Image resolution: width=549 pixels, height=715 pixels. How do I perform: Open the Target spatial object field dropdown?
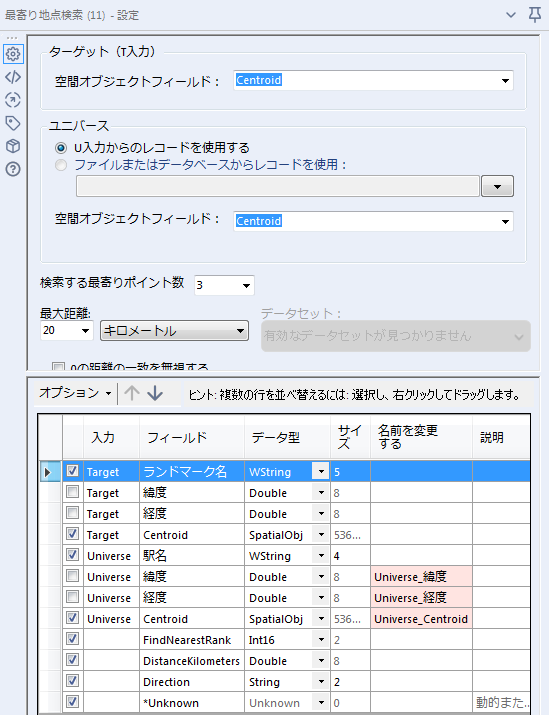505,81
